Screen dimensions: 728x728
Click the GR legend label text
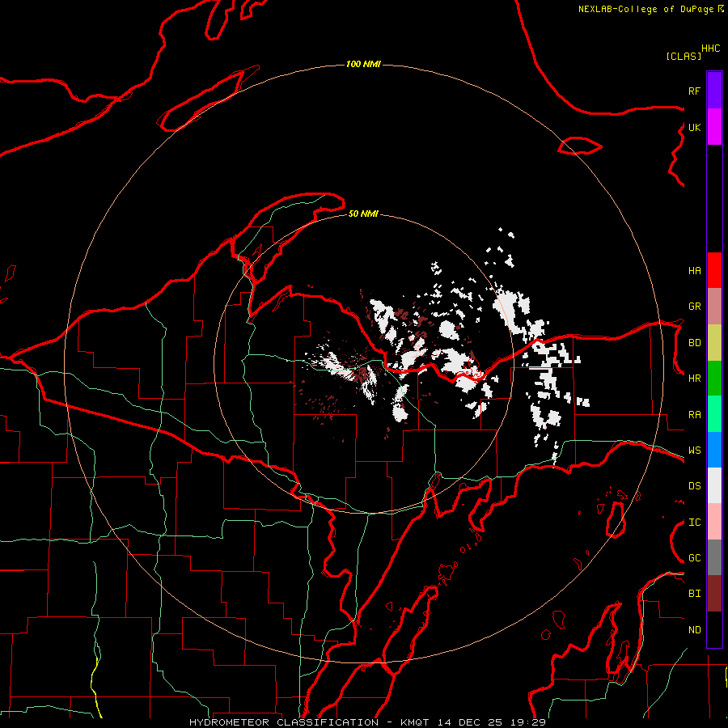point(694,307)
